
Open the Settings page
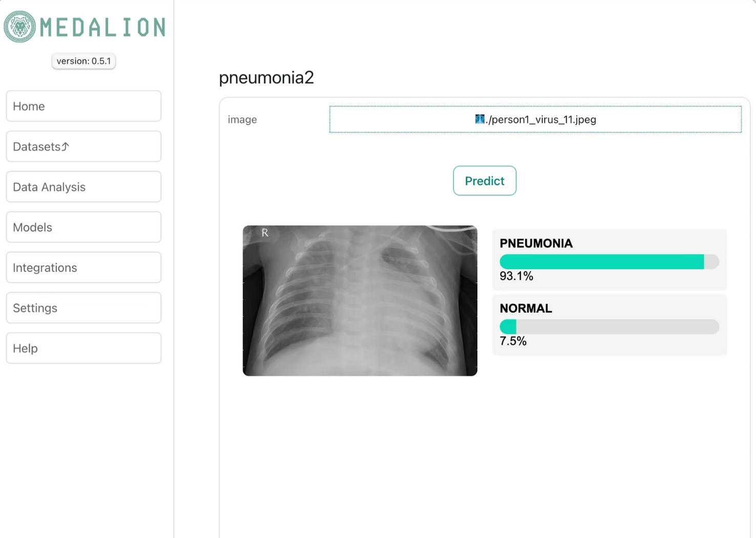(83, 308)
